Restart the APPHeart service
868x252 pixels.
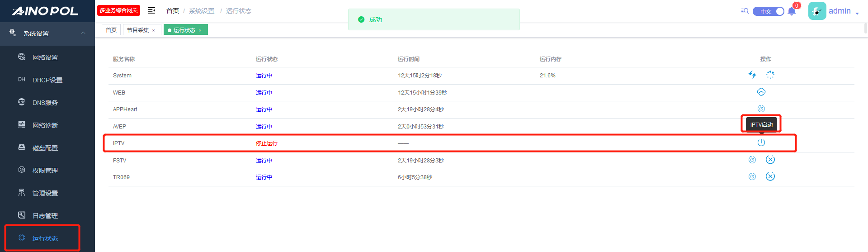[x=761, y=109]
